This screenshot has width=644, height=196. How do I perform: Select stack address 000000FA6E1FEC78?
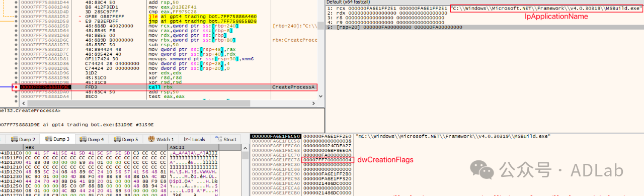276,160
